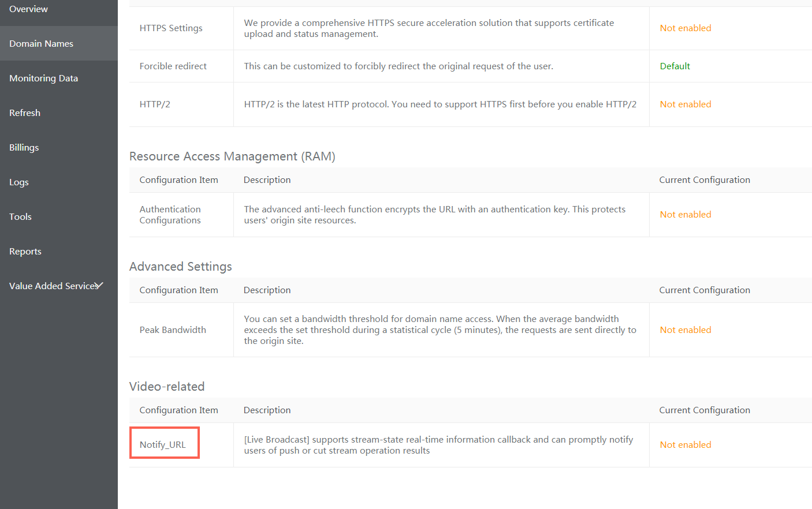
Task: Select Domain Names in the sidebar
Action: tap(41, 44)
